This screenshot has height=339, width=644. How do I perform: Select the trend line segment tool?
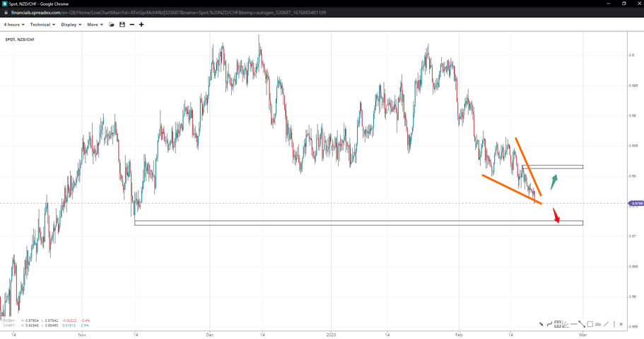click(582, 324)
